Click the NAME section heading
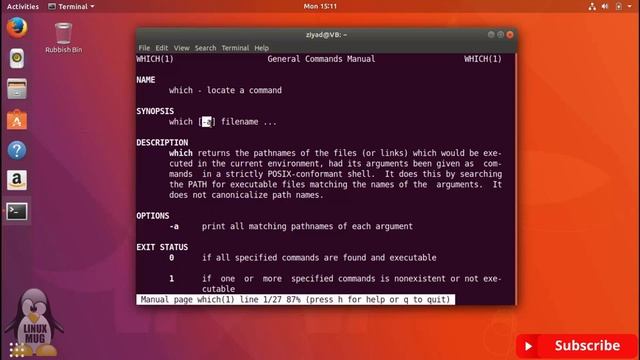 tap(146, 80)
